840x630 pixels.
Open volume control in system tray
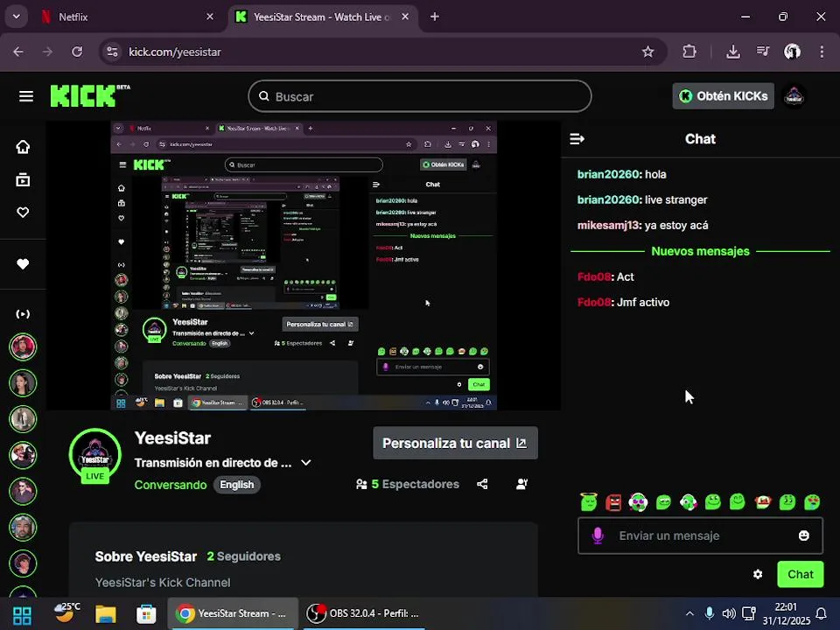coord(729,614)
